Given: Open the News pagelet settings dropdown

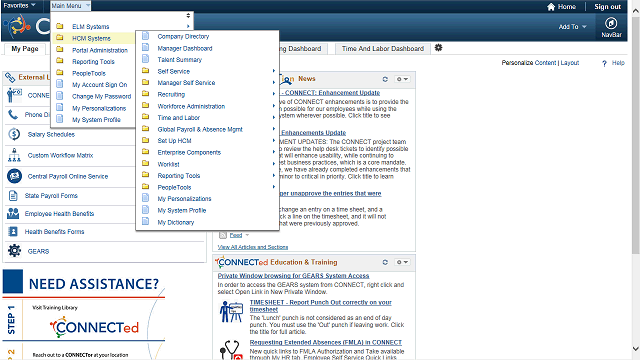Looking at the screenshot, I should point(402,79).
